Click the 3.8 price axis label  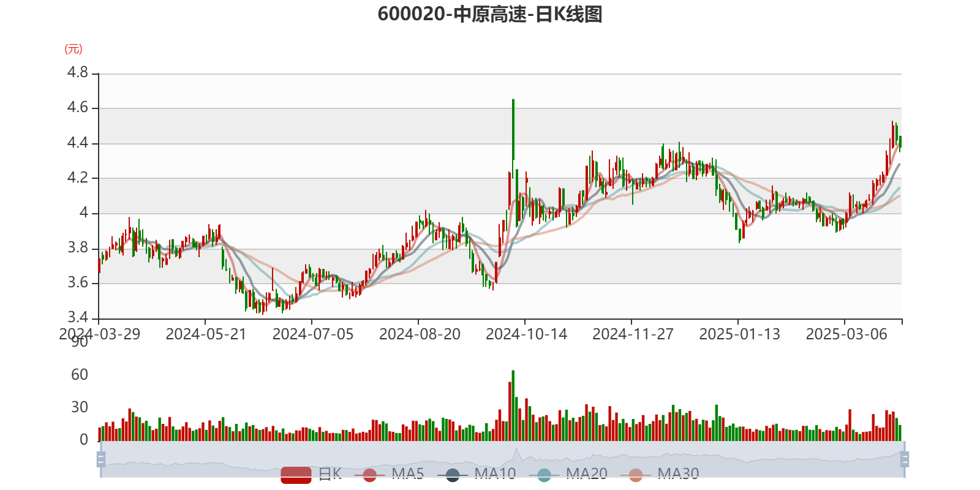coord(78,248)
